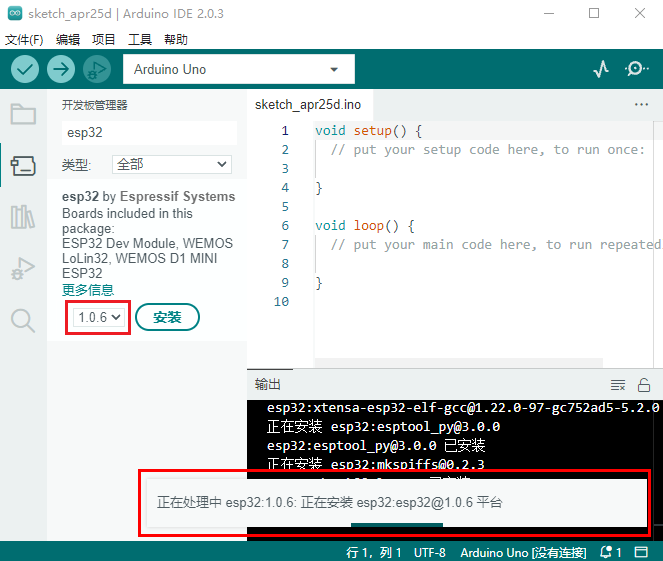Toggle the output panel lock icon
Screen dimensions: 663x561
click(x=644, y=385)
